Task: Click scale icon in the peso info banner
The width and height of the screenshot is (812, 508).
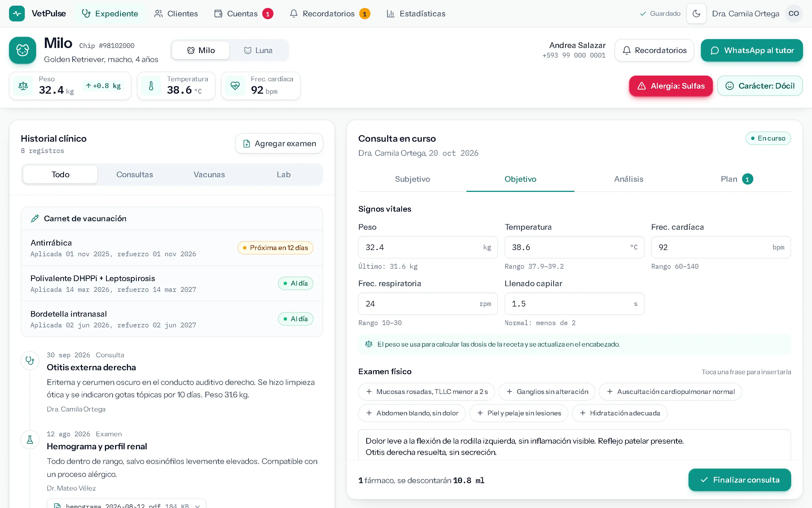Action: coord(369,344)
